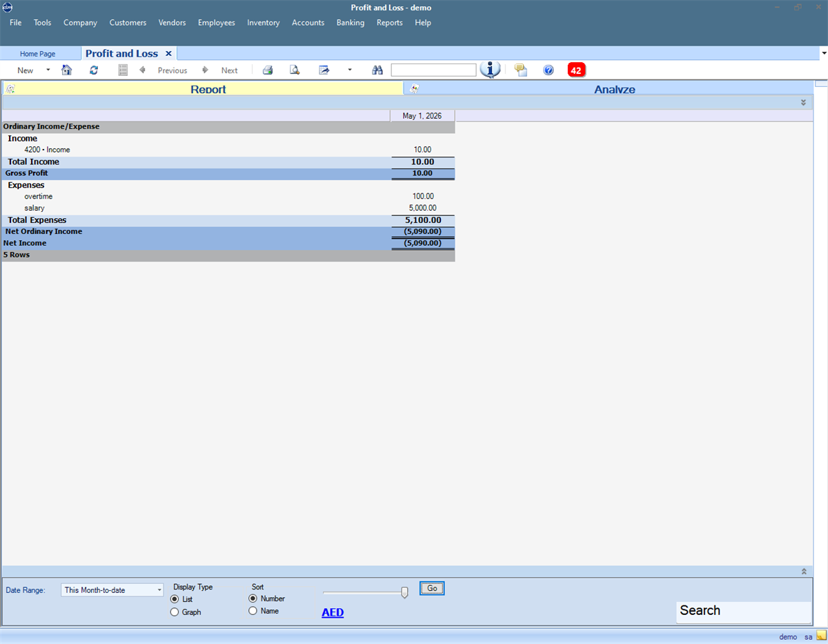Click the salary expense row
The width and height of the screenshot is (828, 644).
[228, 208]
